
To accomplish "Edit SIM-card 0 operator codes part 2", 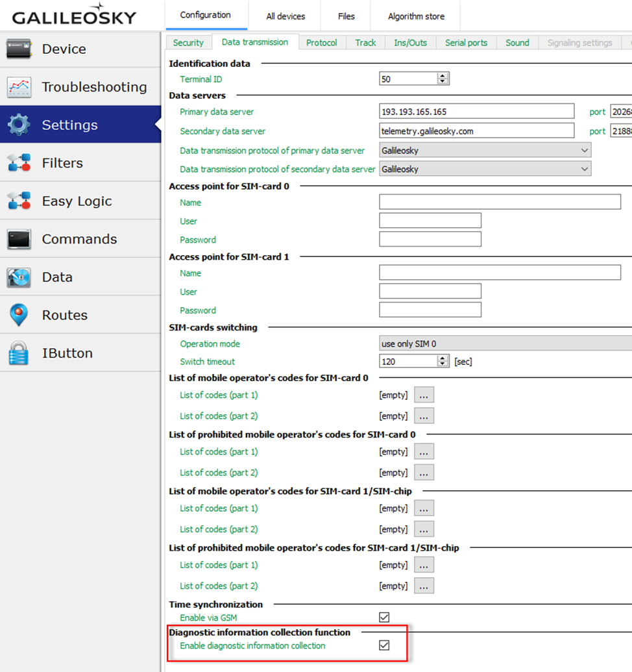I will click(424, 416).
